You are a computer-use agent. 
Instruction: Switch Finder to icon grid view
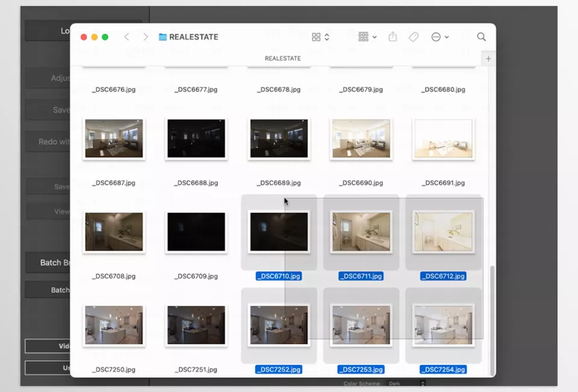coord(316,37)
